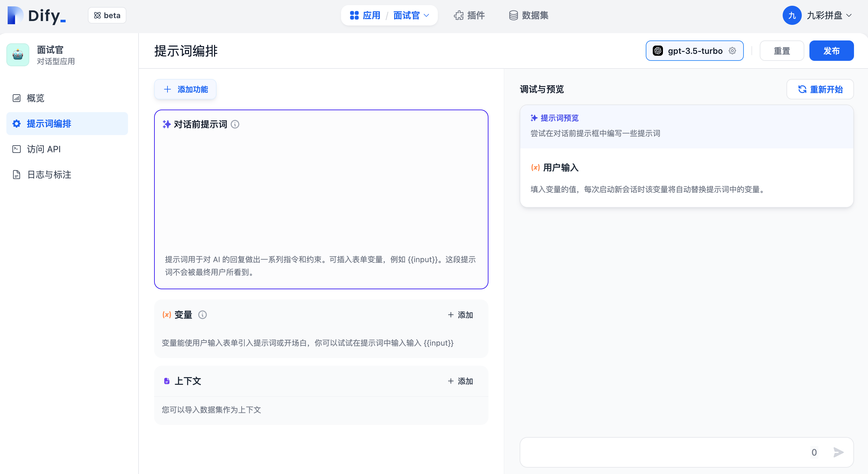Open 日志与标注 sidebar item
The image size is (868, 474).
point(49,175)
